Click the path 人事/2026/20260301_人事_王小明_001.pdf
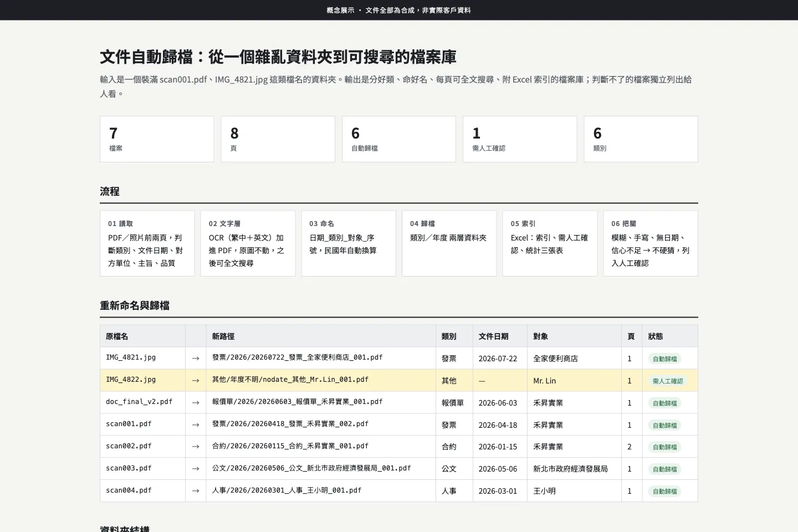This screenshot has height=532, width=798. pos(287,490)
